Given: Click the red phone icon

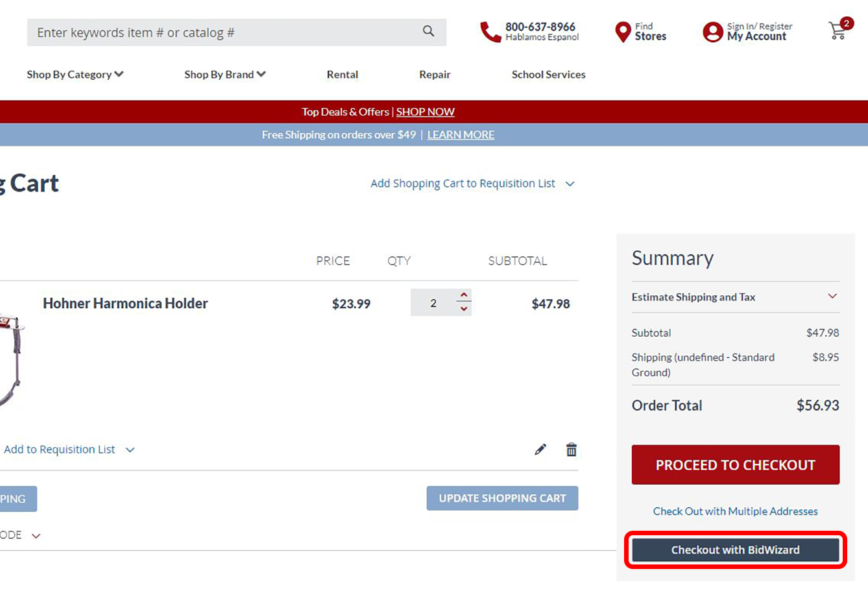Looking at the screenshot, I should click(x=490, y=32).
